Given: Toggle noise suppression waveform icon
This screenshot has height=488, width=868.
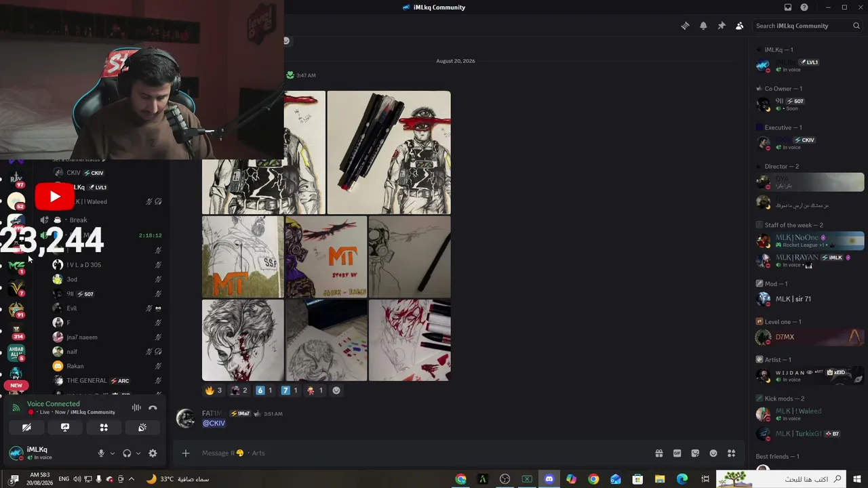Looking at the screenshot, I should 136,408.
